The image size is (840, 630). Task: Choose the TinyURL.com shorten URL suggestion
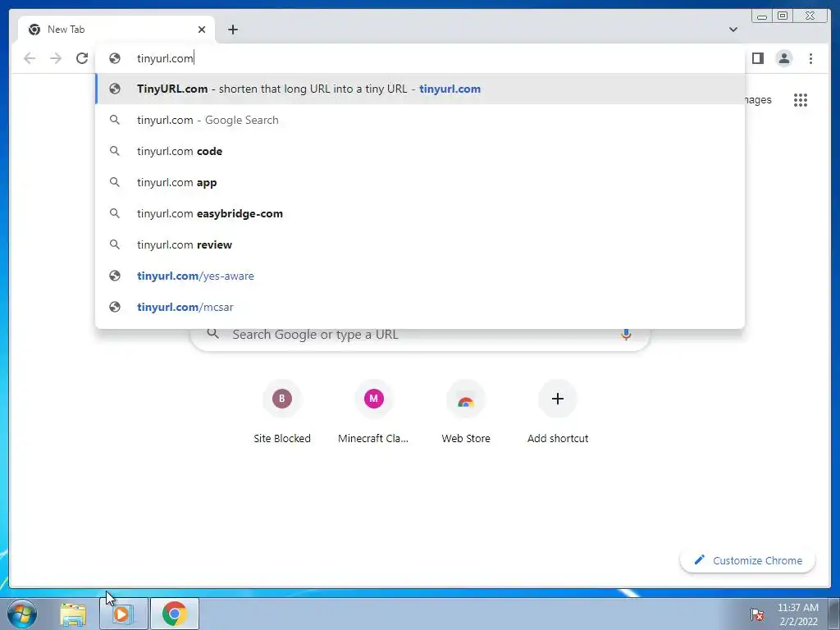[420, 89]
